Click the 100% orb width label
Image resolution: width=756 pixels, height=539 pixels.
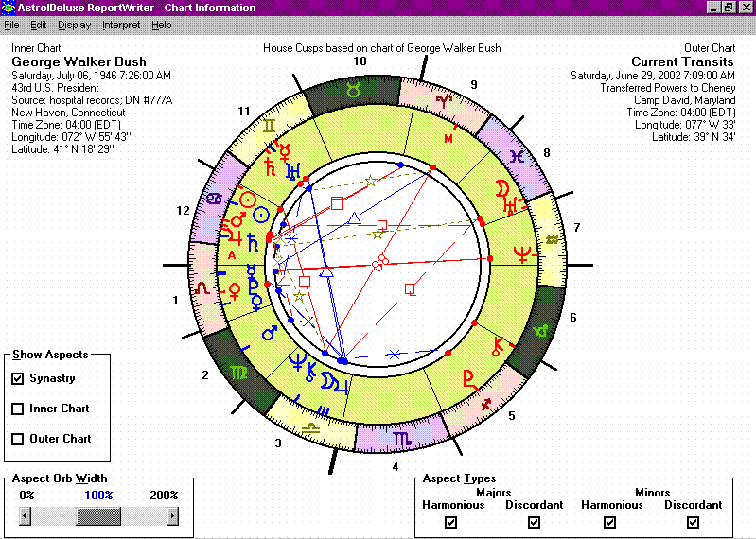click(98, 496)
